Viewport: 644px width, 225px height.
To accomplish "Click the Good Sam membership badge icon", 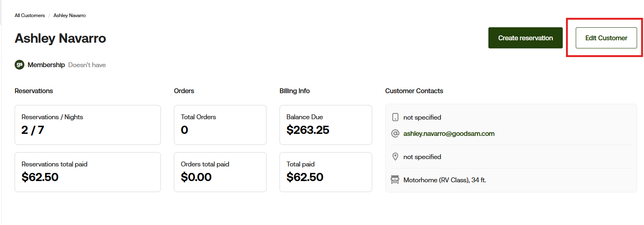I will pos(20,65).
